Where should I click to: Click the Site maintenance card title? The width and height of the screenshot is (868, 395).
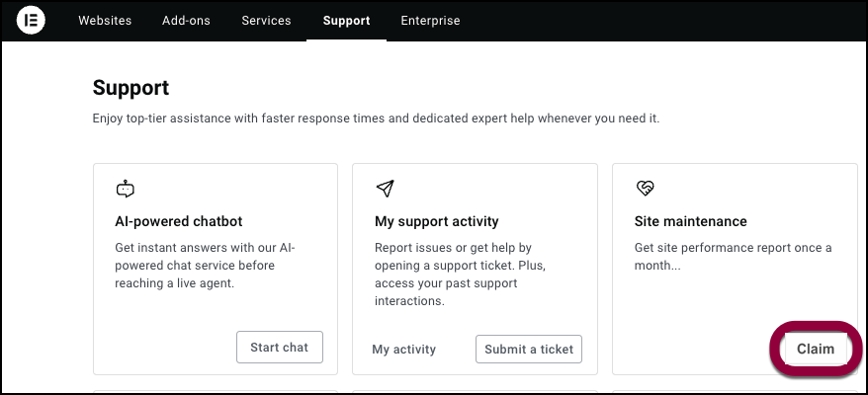(x=690, y=221)
